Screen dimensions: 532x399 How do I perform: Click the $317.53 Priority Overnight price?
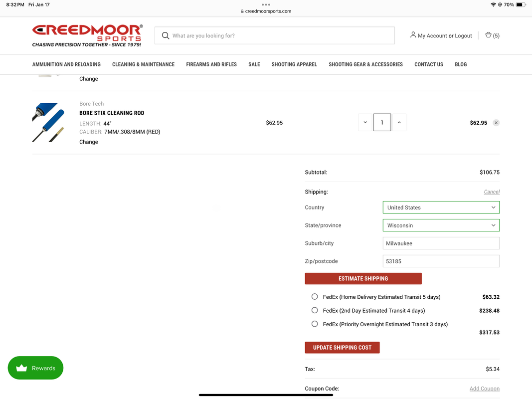click(x=489, y=333)
